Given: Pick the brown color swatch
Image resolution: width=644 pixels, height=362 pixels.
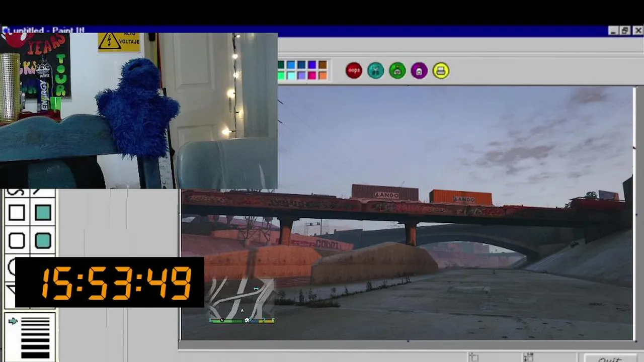Looking at the screenshot, I should tap(323, 65).
